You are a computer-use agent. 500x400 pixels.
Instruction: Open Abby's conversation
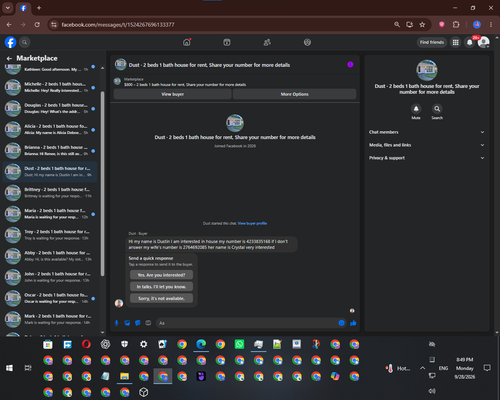pos(50,256)
